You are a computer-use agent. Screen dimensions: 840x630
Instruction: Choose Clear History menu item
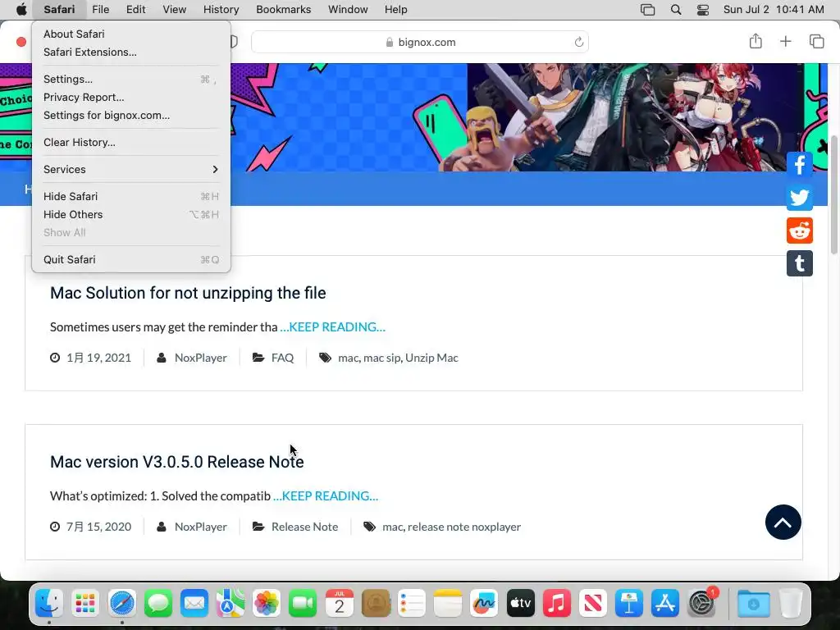click(131, 143)
